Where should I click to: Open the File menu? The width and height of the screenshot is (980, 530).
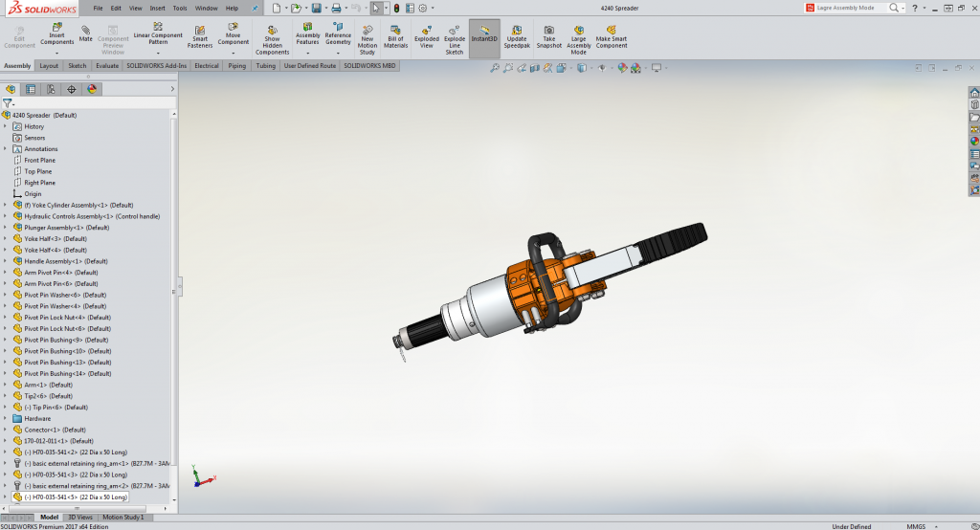click(x=99, y=8)
